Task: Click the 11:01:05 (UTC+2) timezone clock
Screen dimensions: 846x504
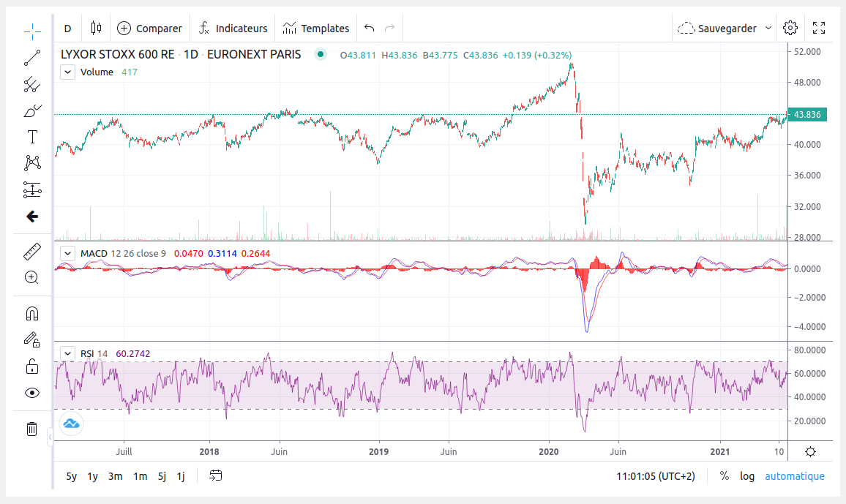Action: [656, 476]
